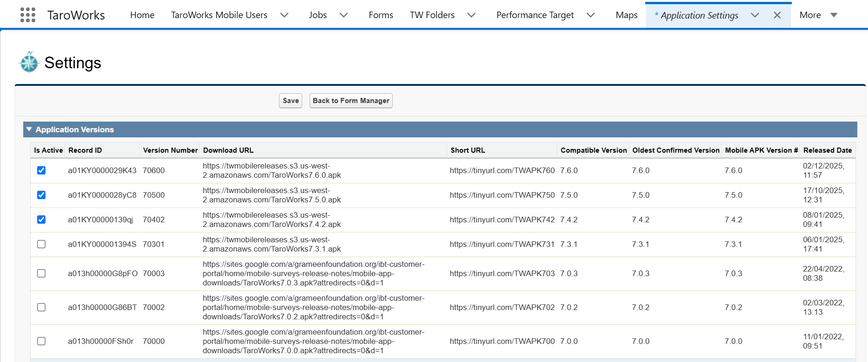Click short URL https://tinyurl.com/TWAPK702

502,307
